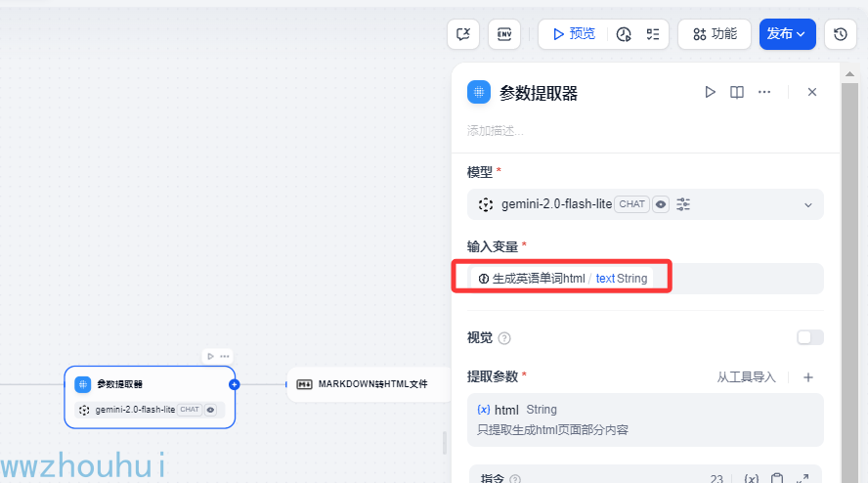Open run history clock icon

[624, 34]
